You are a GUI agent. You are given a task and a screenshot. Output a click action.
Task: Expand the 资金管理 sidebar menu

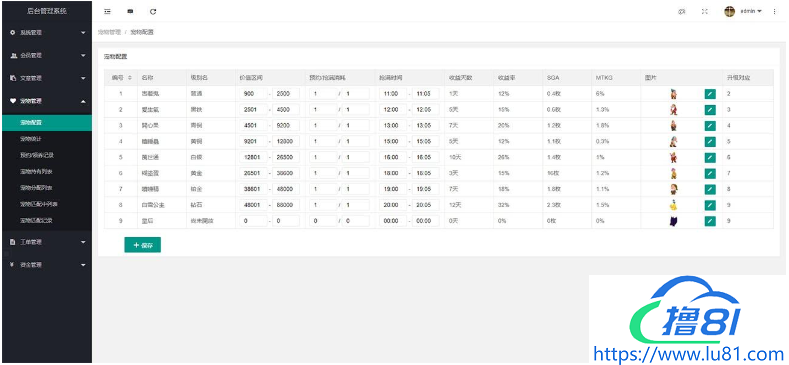point(46,265)
